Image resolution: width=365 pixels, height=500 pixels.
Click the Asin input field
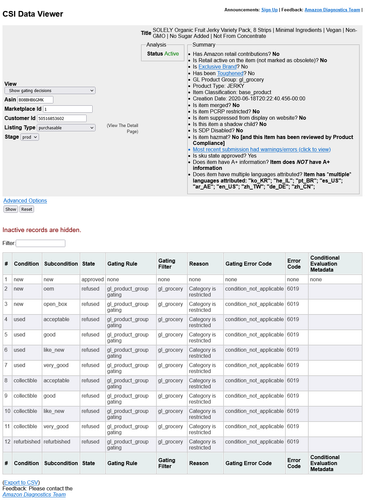click(x=35, y=100)
